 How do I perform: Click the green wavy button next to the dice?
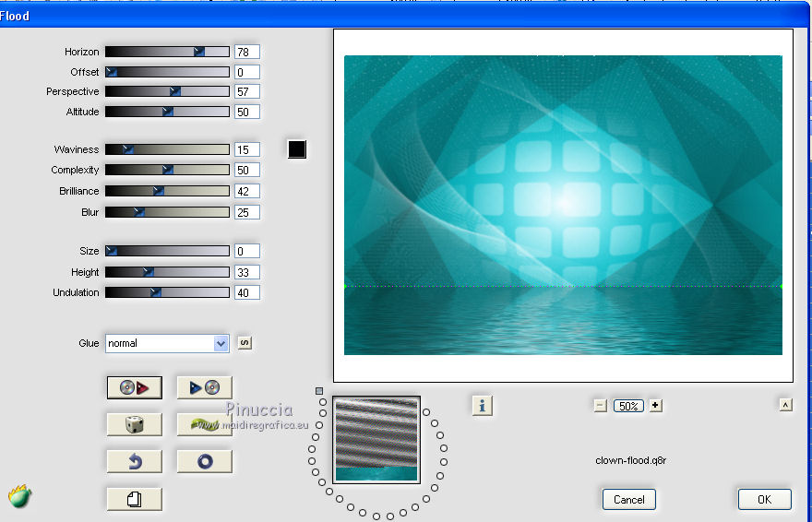pos(205,424)
